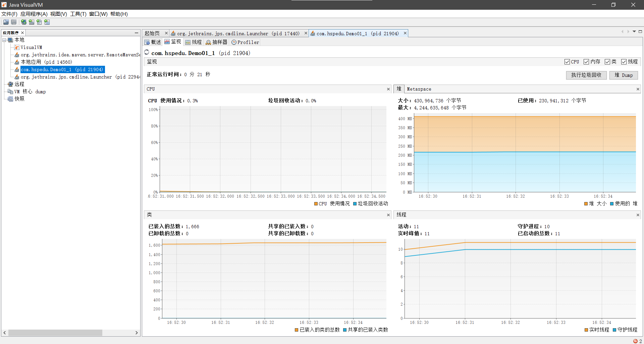The width and height of the screenshot is (644, 344).
Task: Select the 快照 tree item
Action: point(19,99)
